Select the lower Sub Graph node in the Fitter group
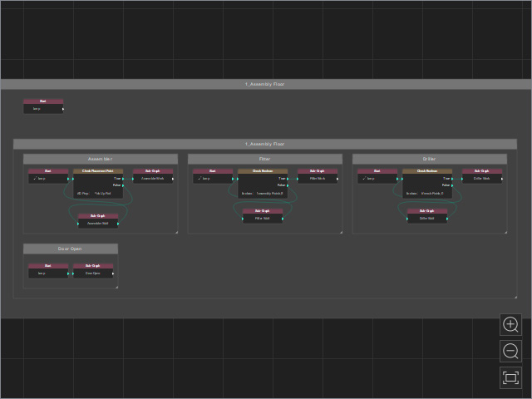This screenshot has height=399, width=532. point(263,216)
